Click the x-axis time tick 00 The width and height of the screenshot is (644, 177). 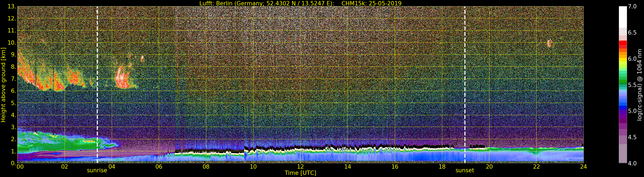click(x=20, y=167)
